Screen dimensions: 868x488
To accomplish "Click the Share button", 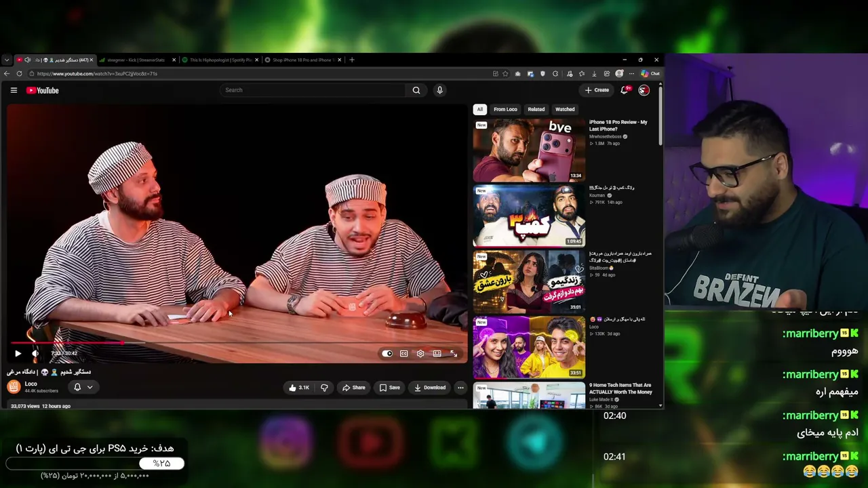I will pos(354,388).
